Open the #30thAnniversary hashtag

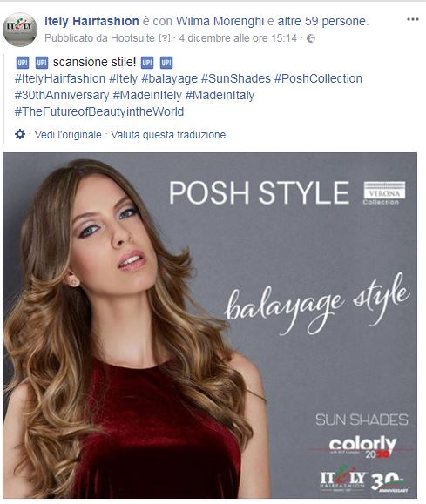[62, 96]
